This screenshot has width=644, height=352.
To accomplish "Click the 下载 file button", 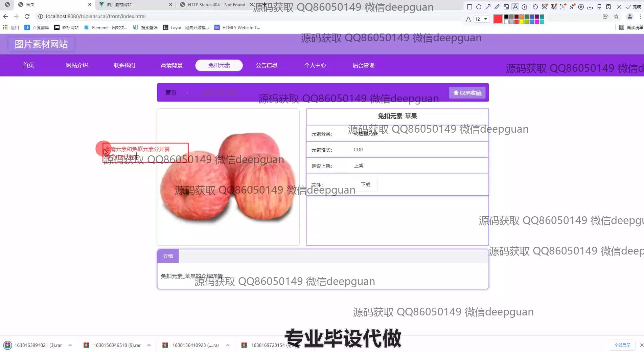I will click(366, 184).
